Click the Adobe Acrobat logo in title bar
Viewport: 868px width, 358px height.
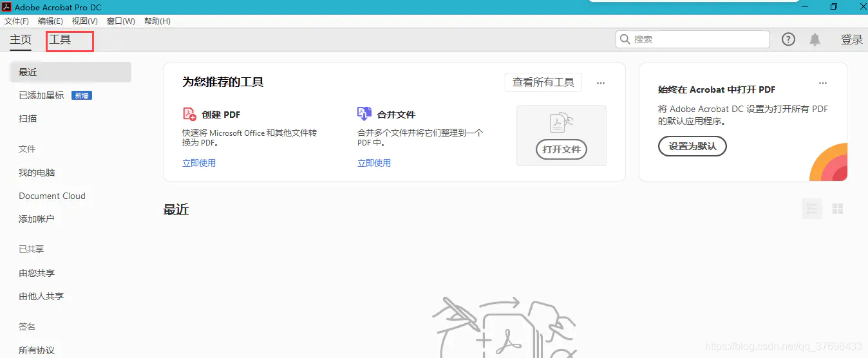coord(6,7)
